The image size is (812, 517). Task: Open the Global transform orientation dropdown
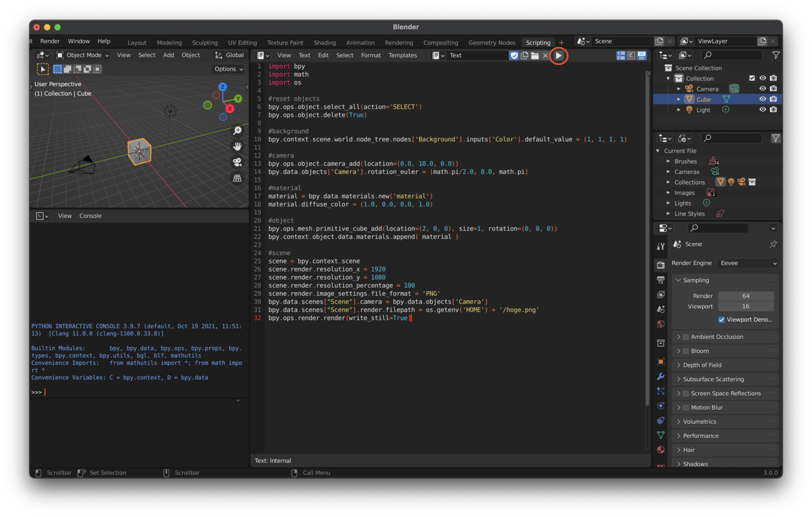click(229, 55)
